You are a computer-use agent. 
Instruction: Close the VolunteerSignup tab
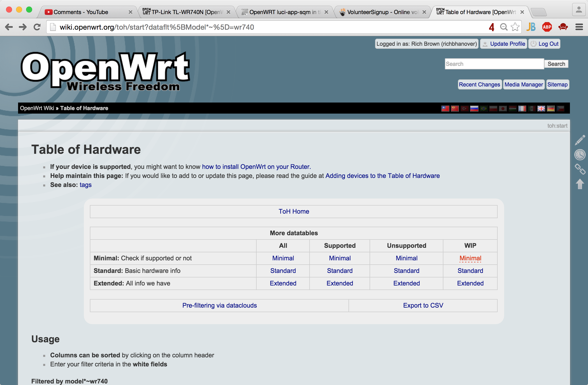pyautogui.click(x=424, y=12)
